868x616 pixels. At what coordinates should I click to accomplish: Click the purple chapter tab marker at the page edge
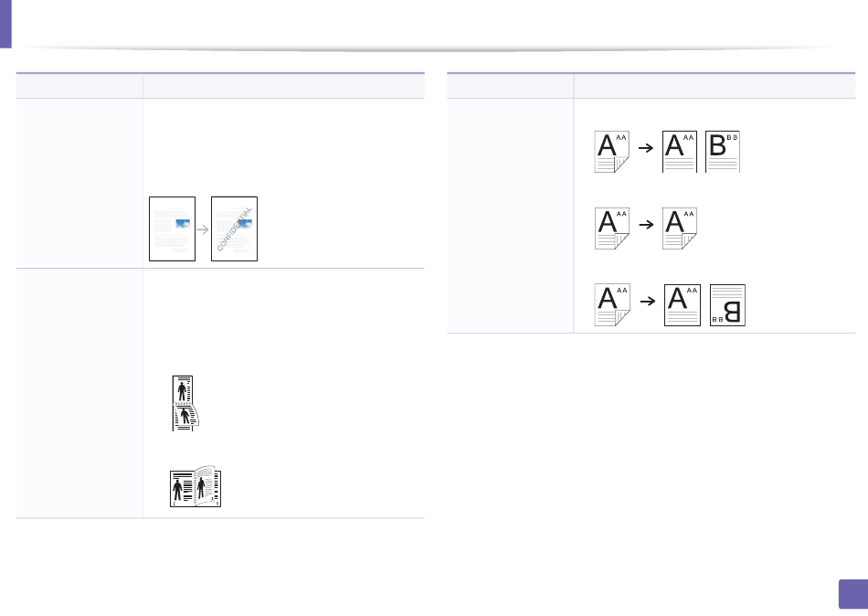[5, 24]
